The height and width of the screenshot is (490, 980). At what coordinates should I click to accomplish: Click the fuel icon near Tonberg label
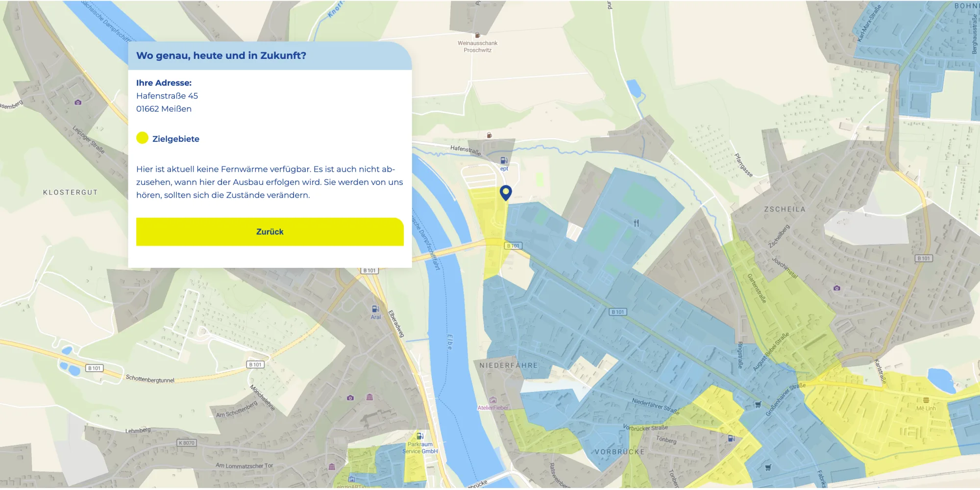(x=731, y=438)
